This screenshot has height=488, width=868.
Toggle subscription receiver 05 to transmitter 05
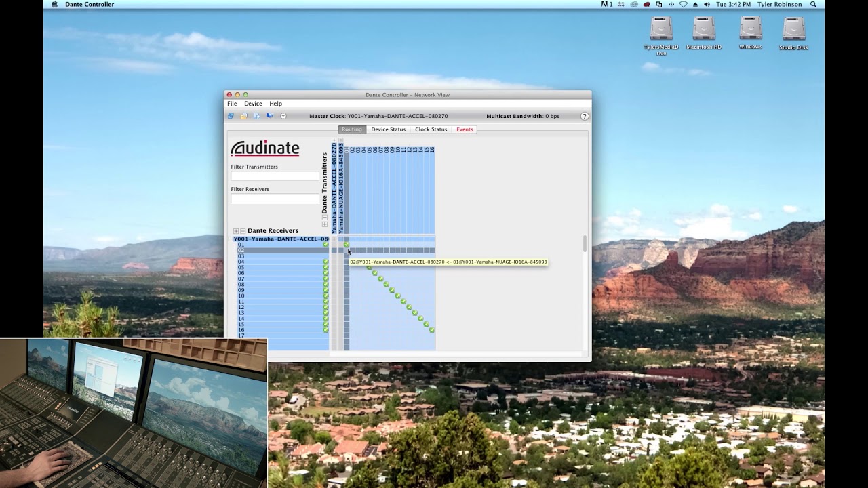tap(370, 268)
